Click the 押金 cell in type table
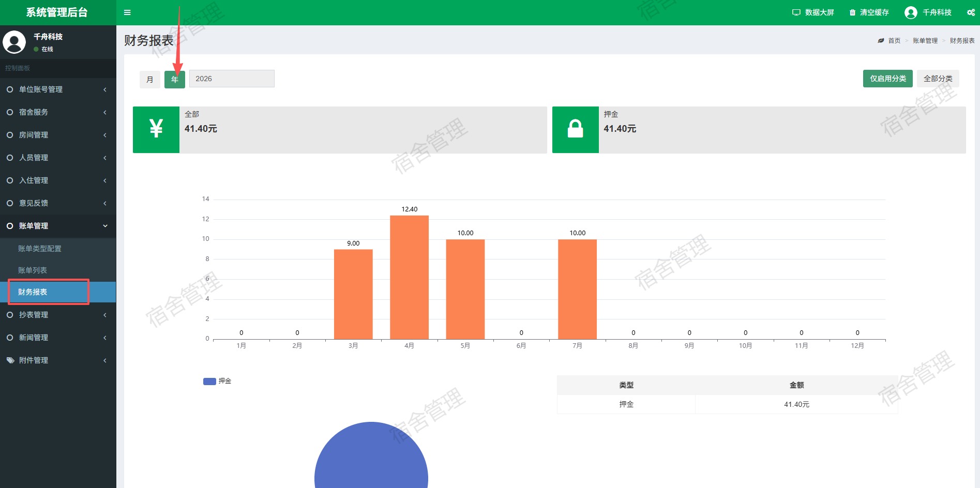The image size is (980, 488). pos(626,404)
